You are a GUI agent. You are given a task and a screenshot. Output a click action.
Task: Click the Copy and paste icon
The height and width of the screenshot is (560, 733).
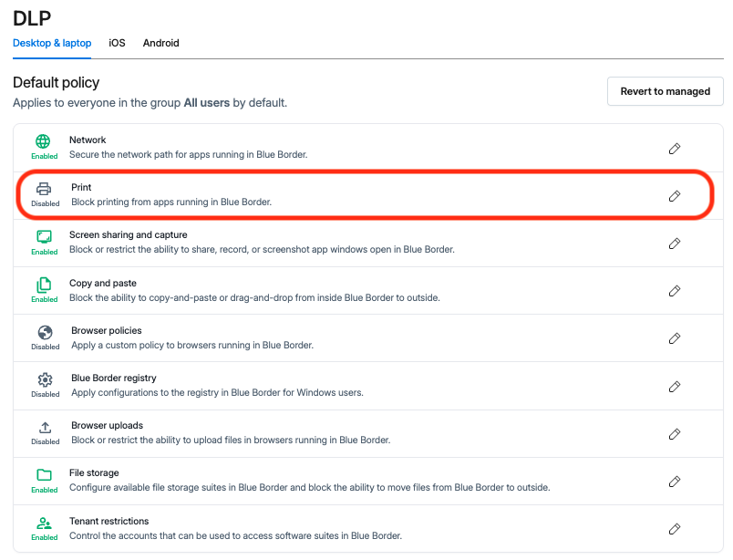(x=44, y=285)
